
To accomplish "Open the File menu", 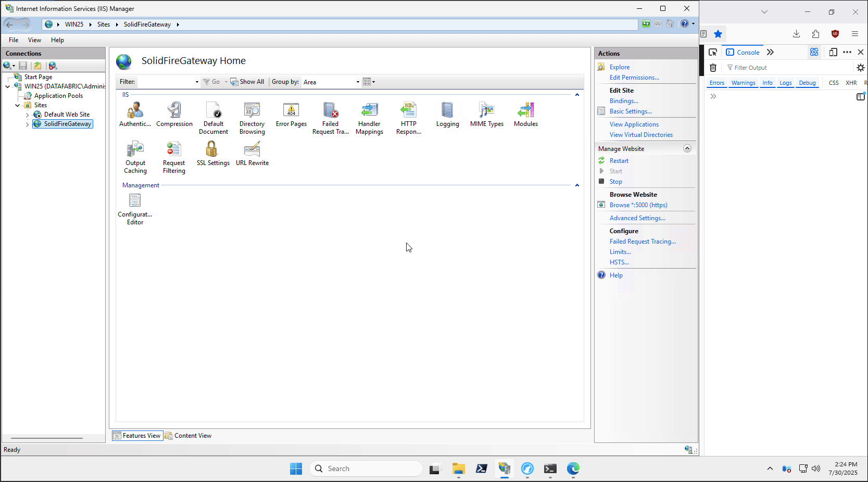I will click(14, 40).
